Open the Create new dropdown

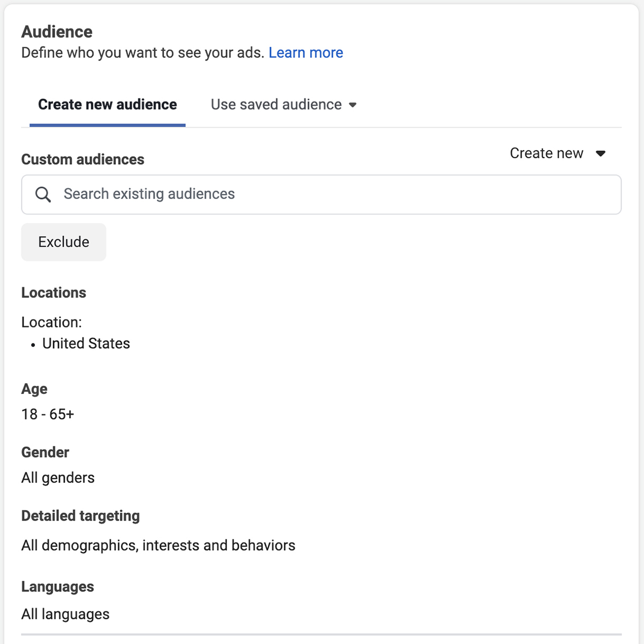coord(546,153)
